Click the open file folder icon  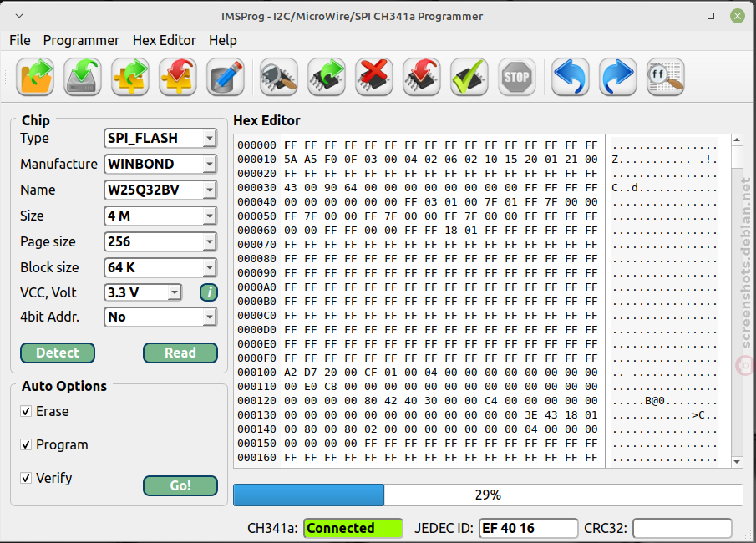(x=35, y=77)
